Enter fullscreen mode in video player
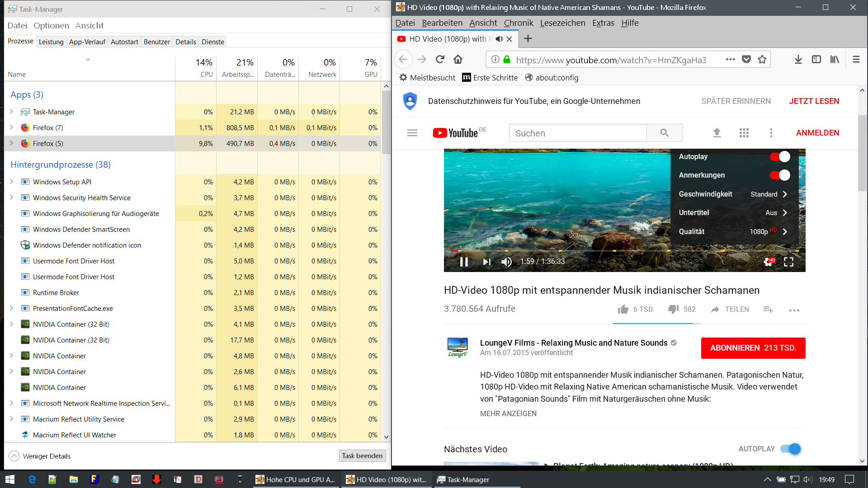The image size is (868, 488). pyautogui.click(x=788, y=262)
